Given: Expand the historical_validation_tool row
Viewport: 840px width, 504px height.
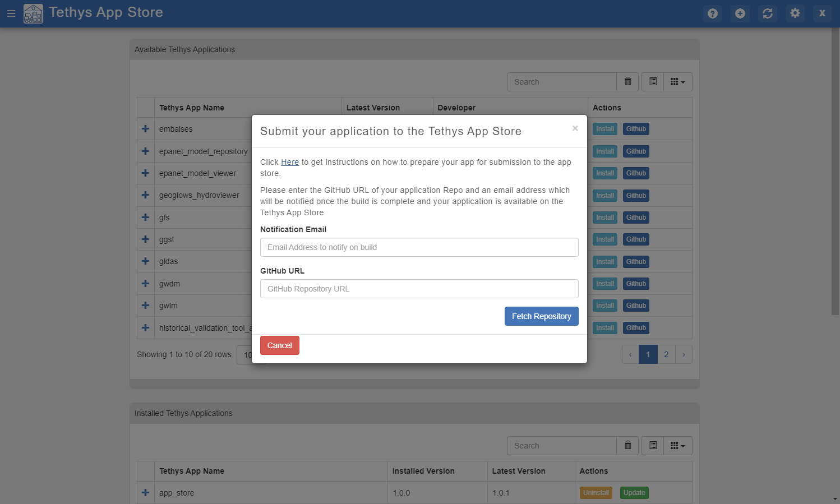Looking at the screenshot, I should click(x=146, y=328).
